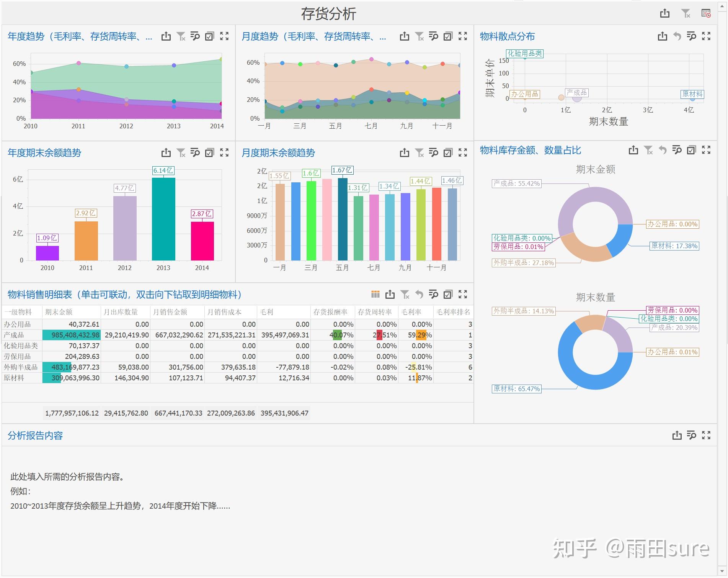Open the data search icon in the 物料散点分布 panel
728x578 pixels.
pyautogui.click(x=692, y=36)
